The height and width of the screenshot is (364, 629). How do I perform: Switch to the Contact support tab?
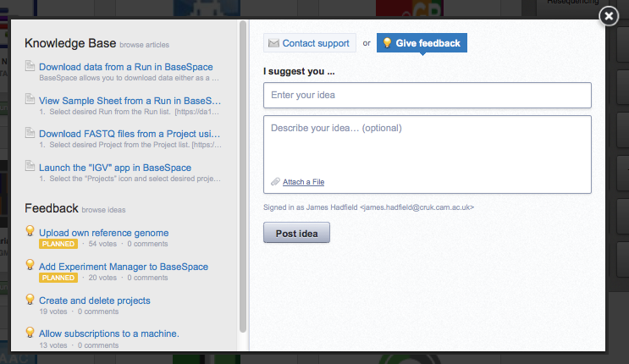tap(309, 43)
